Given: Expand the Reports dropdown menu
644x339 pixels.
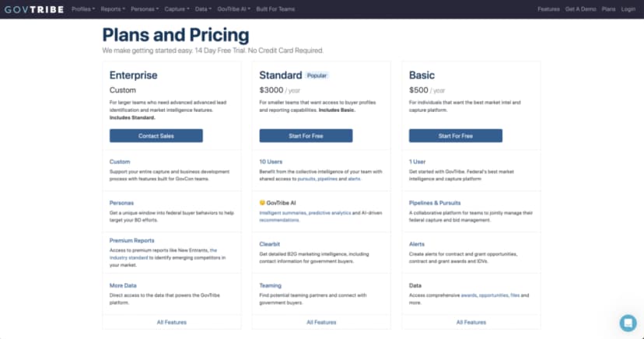Looking at the screenshot, I should (x=112, y=9).
